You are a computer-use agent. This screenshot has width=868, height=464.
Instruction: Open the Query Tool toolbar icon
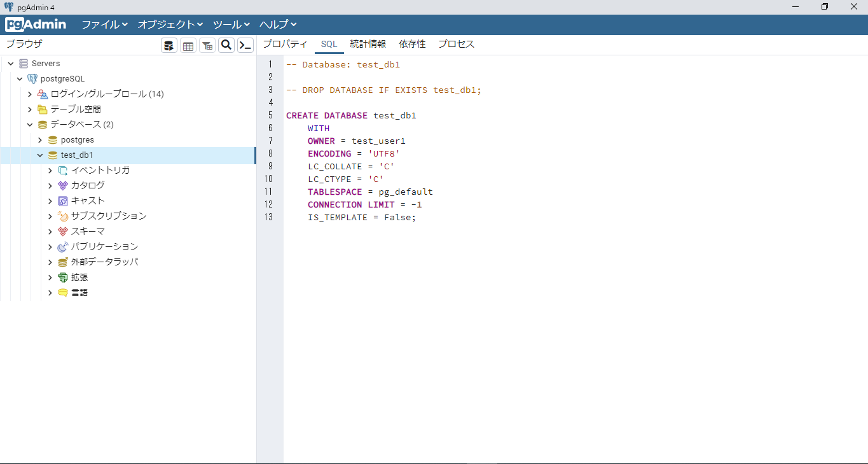pos(169,45)
